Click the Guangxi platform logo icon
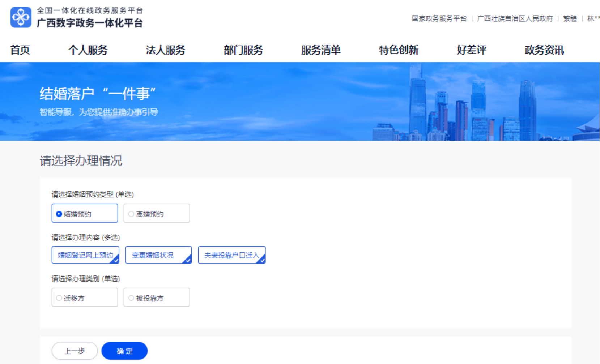The image size is (600, 364). [x=21, y=17]
